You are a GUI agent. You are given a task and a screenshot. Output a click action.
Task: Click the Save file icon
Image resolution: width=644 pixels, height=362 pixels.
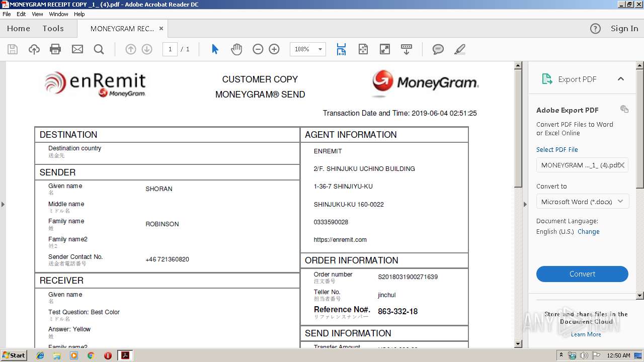tap(13, 49)
